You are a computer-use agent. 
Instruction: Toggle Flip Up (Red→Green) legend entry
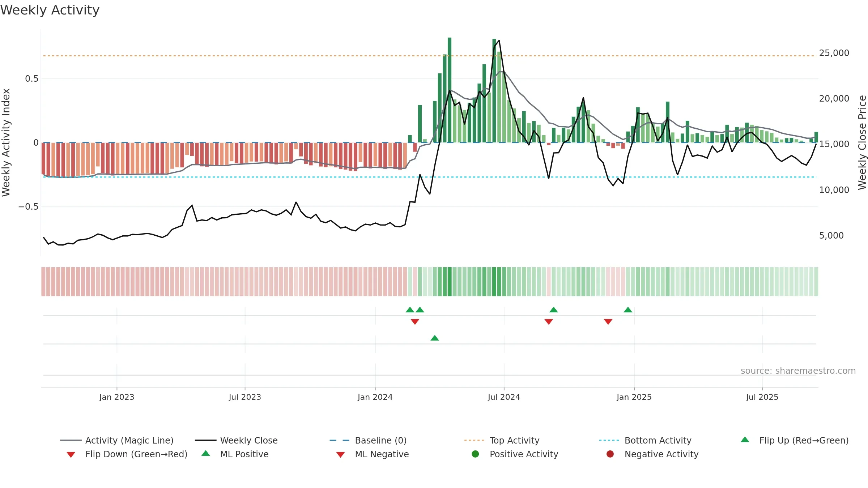[795, 440]
